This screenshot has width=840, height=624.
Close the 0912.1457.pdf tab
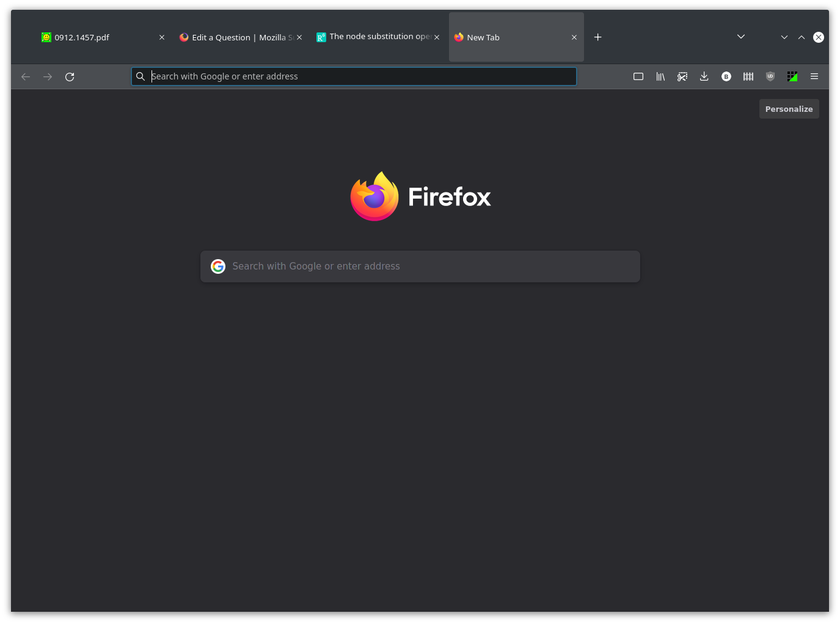[162, 37]
